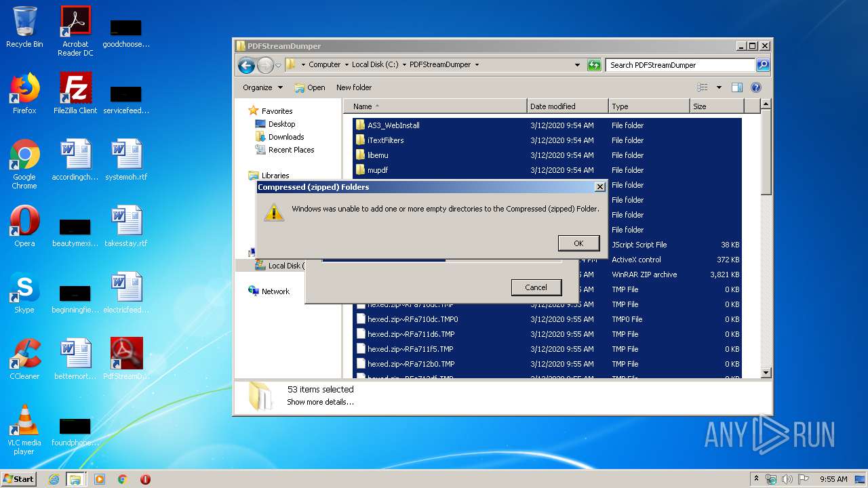Select Favorites in navigation pane

[x=277, y=111]
